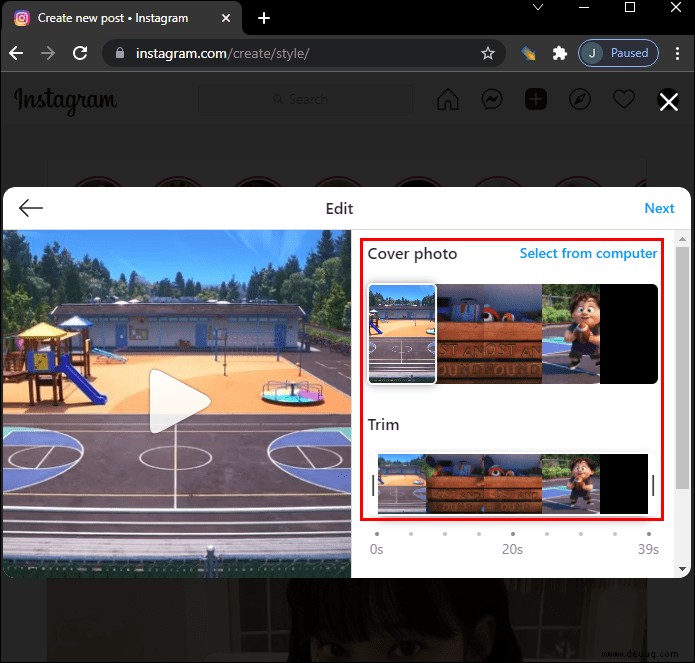Click the 0s timeline marker dot
This screenshot has width=695, height=663.
point(377,534)
